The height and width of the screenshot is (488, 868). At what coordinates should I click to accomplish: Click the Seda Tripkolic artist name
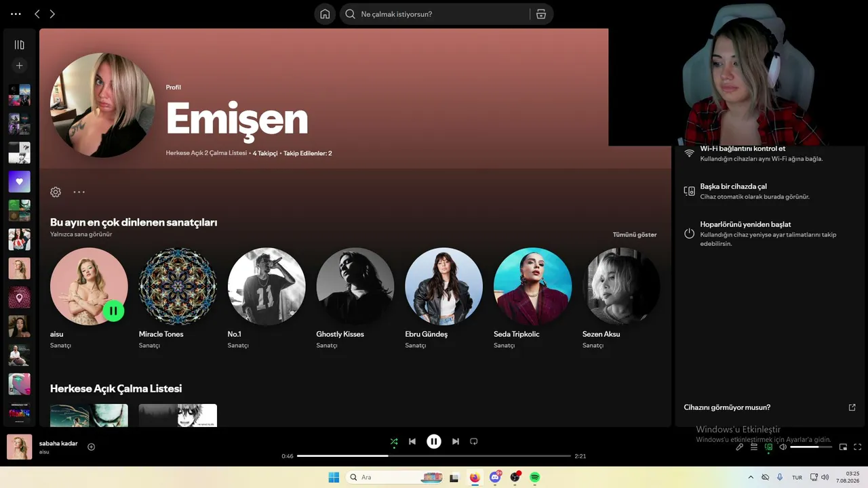[517, 334]
